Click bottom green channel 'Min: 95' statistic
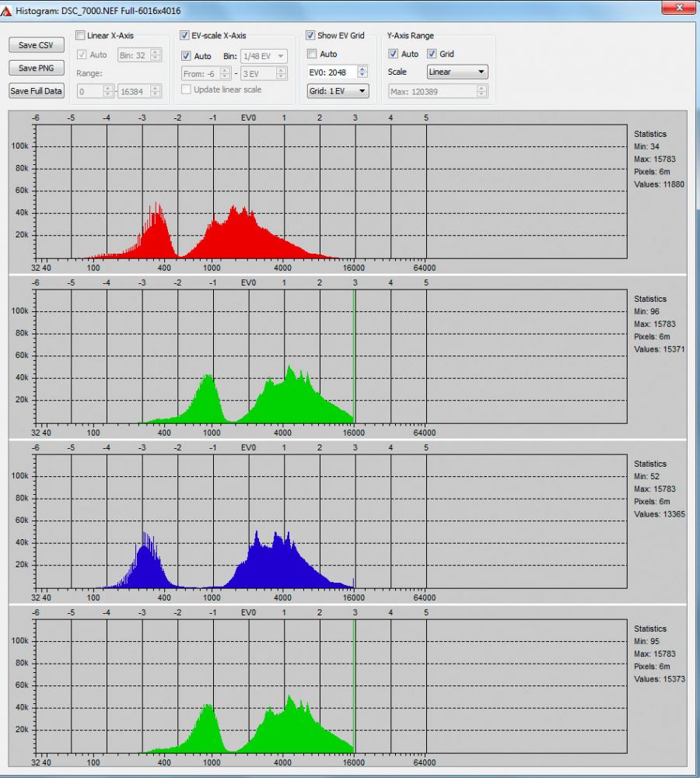Image resolution: width=700 pixels, height=778 pixels. (x=646, y=642)
